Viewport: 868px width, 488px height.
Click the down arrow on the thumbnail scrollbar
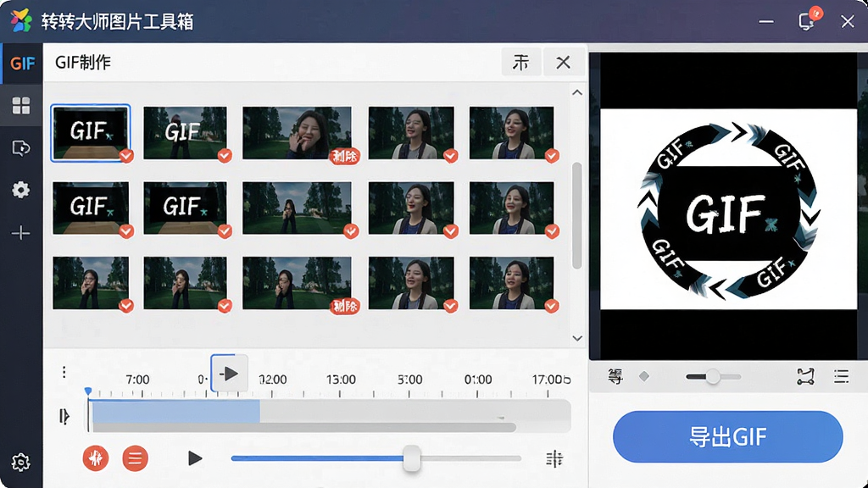pos(577,338)
